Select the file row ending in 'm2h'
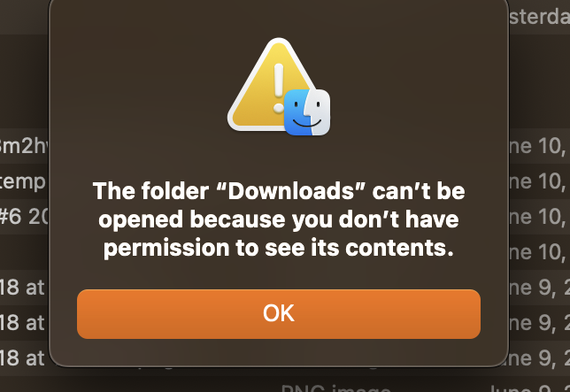Viewport: 570px width, 392px height. click(x=24, y=146)
